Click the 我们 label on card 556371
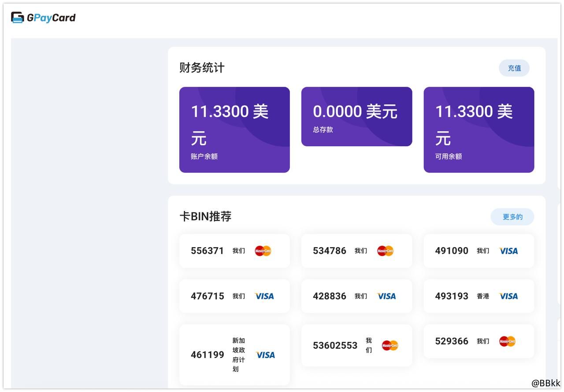This screenshot has height=392, width=564. pyautogui.click(x=239, y=251)
